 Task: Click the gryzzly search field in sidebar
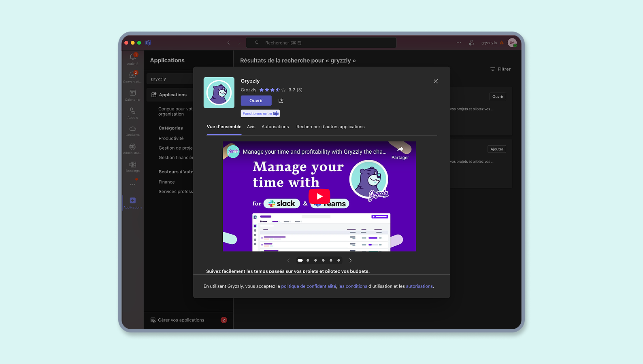170,79
